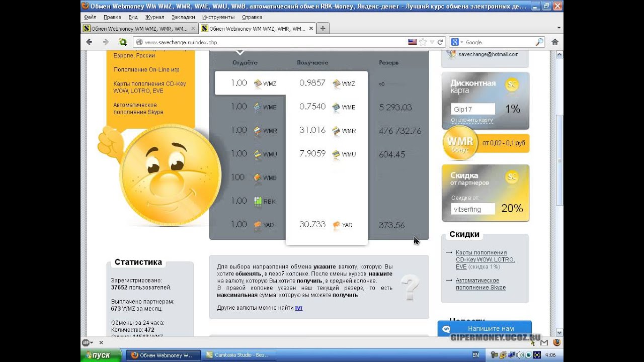Open the bookmark star dropdown arrow
This screenshot has height=362, width=644.
[x=432, y=42]
